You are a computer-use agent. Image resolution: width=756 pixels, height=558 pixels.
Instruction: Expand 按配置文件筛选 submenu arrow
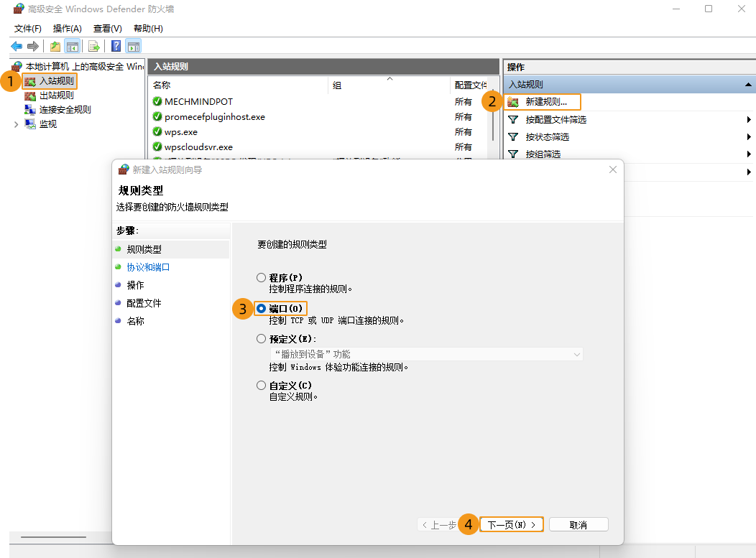click(x=749, y=119)
